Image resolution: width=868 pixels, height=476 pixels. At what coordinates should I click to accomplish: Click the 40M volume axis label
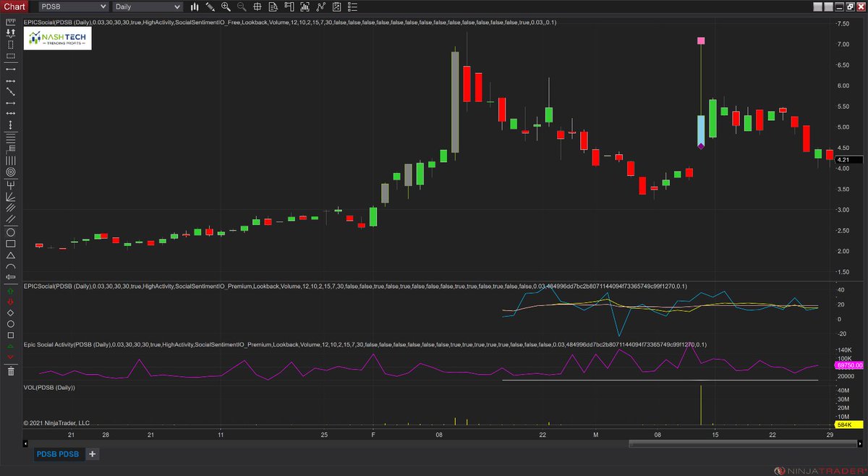pyautogui.click(x=843, y=390)
